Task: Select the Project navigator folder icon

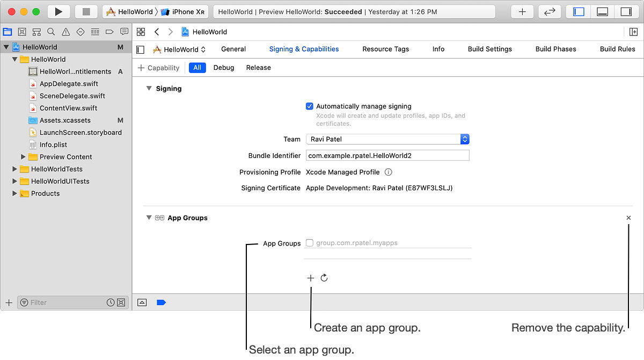Action: tap(7, 32)
